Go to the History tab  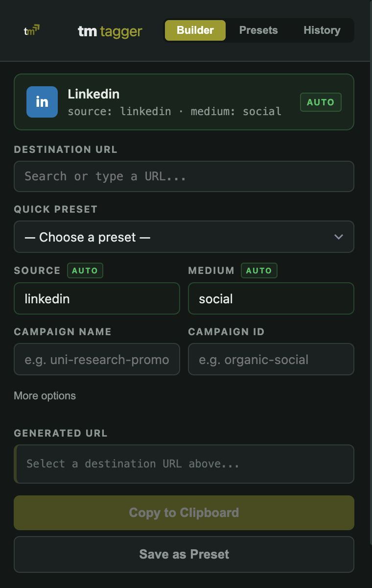322,30
